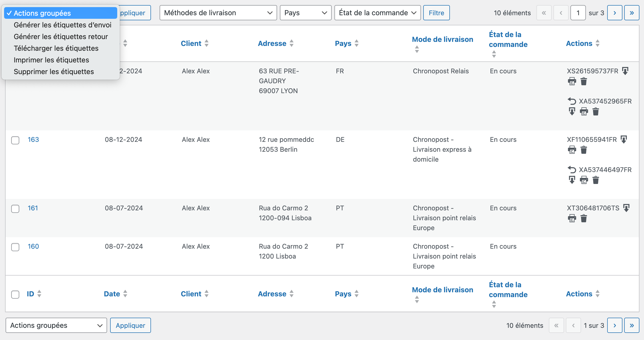The width and height of the screenshot is (644, 340).
Task: Download label XS261595737FR with the download icon
Action: 625,71
